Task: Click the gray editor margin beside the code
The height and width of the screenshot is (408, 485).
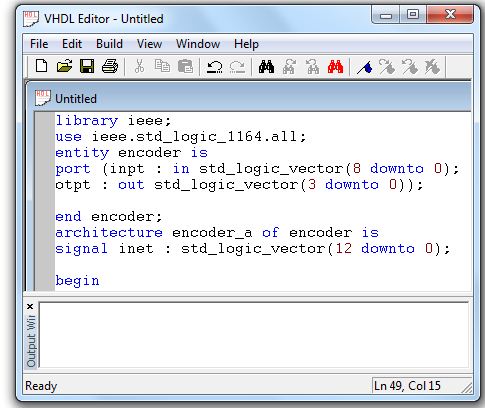Action: 45,201
